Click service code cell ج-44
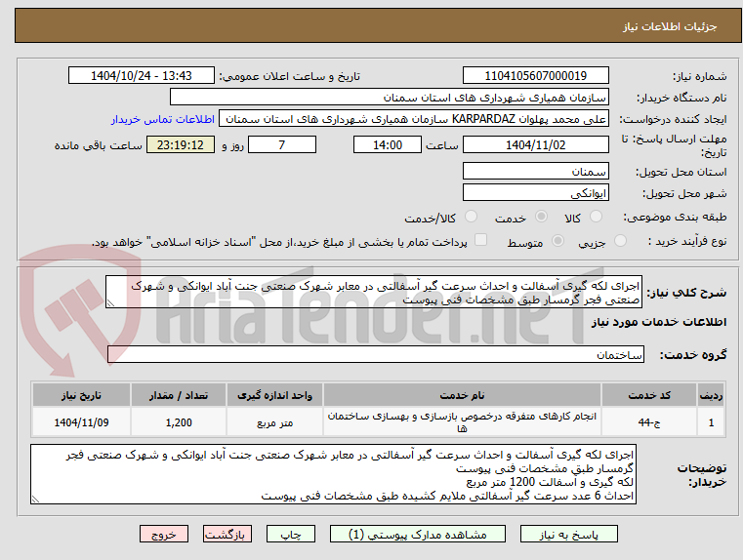This screenshot has width=743, height=560. tap(649, 422)
